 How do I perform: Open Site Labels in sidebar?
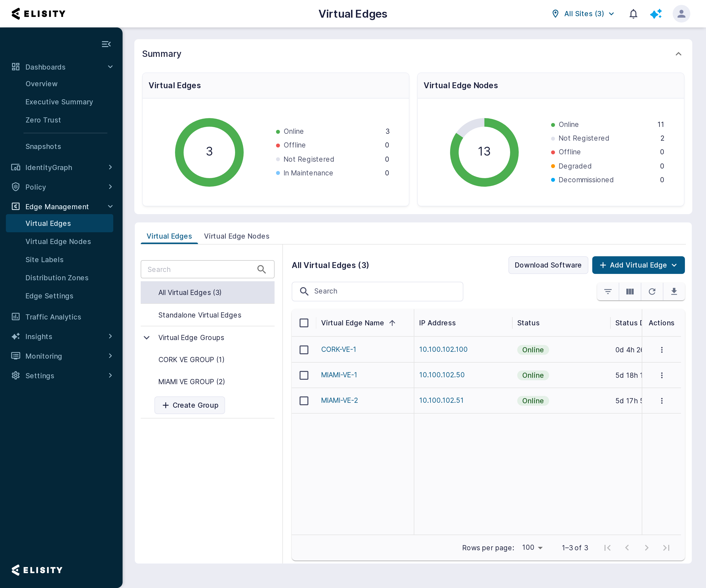44,259
